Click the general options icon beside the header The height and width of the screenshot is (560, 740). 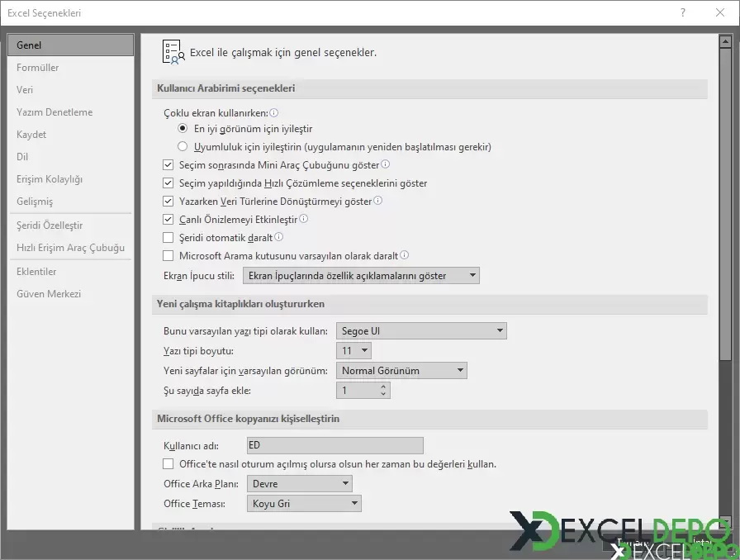pos(173,52)
